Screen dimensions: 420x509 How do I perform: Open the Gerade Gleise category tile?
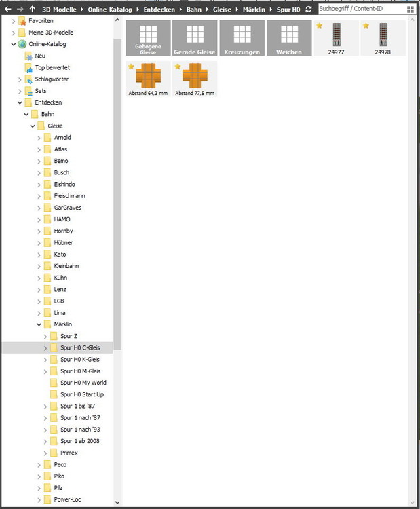[x=195, y=38]
